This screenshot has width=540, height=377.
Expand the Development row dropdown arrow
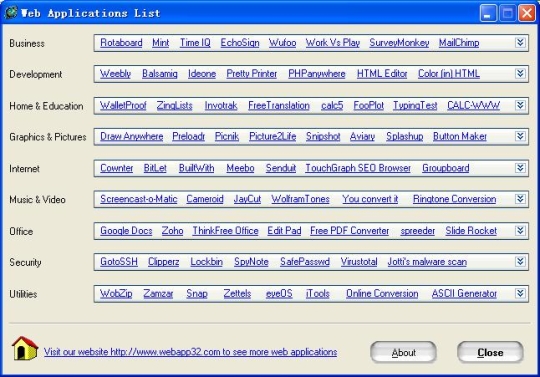tap(520, 74)
